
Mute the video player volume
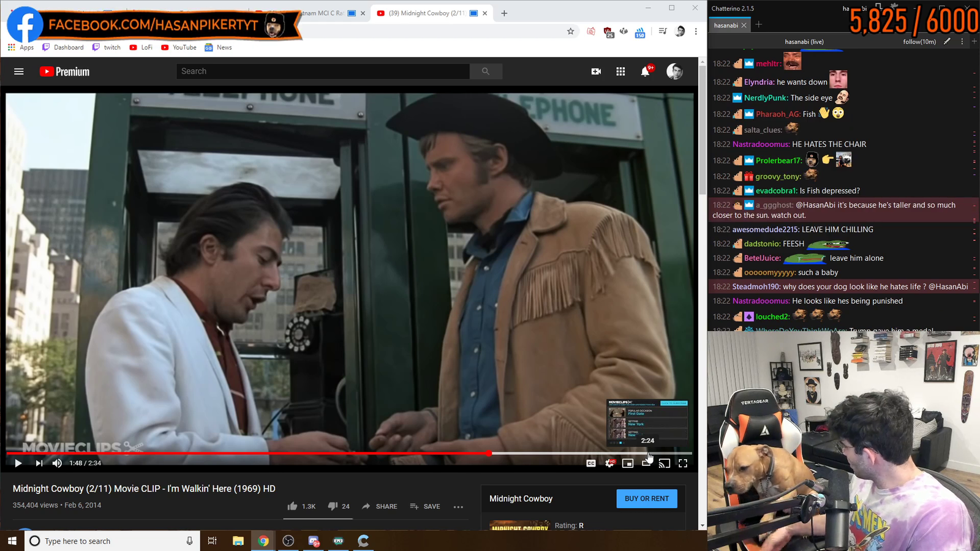pos(57,463)
